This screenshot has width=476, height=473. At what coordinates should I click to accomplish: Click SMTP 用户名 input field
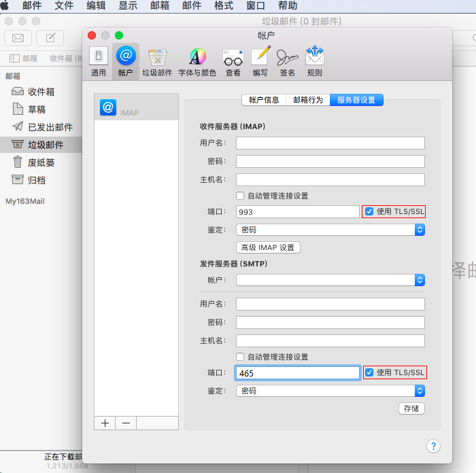[x=330, y=304]
